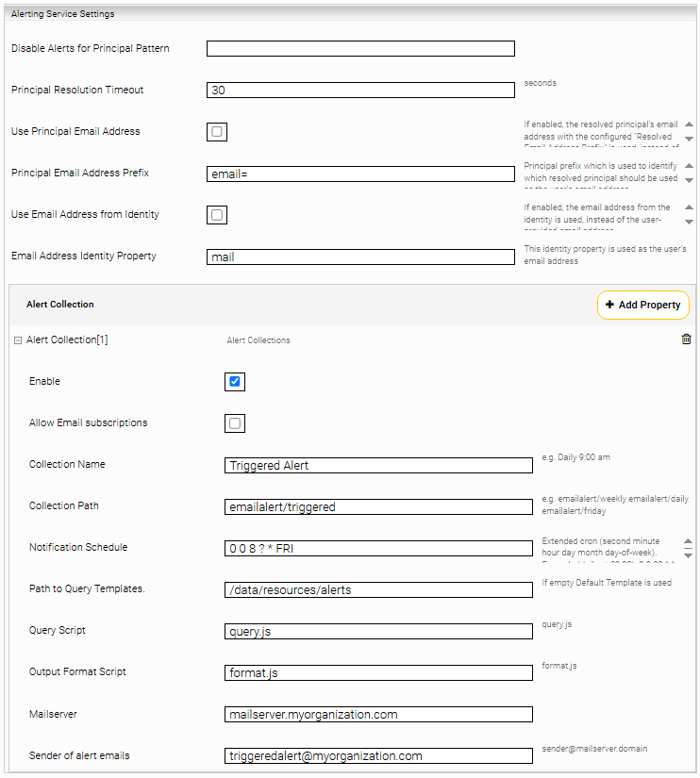Click the Alerting Service Settings title
Screen dimensions: 700x778
62,14
